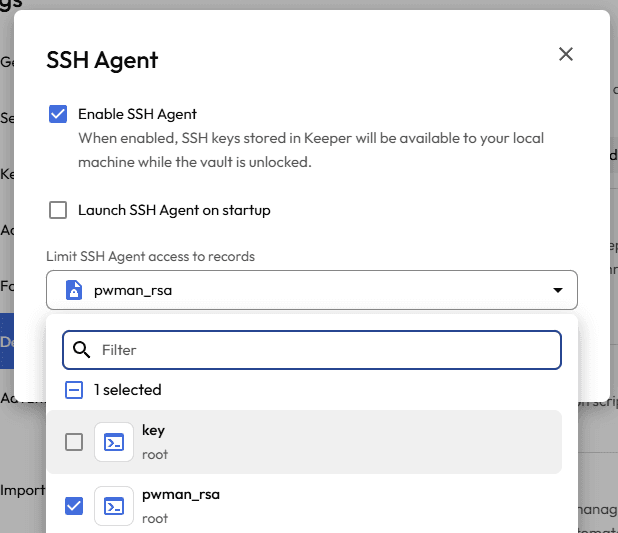The image size is (618, 533).
Task: Focus the Filter search field
Action: pyautogui.click(x=320, y=350)
